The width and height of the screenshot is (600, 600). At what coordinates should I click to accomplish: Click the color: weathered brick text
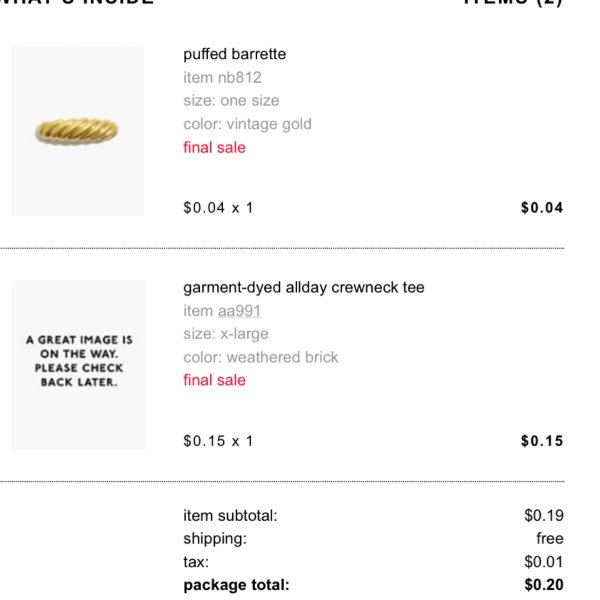[261, 357]
